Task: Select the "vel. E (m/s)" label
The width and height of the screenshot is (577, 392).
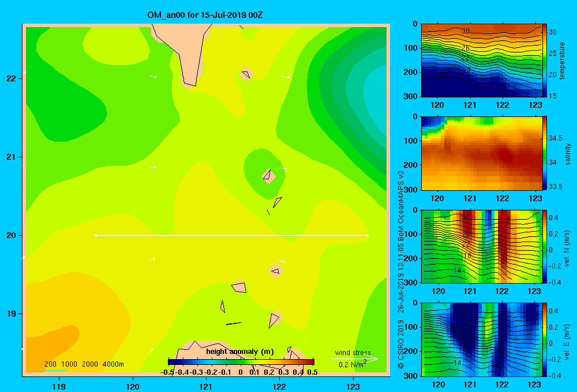Action: click(x=567, y=342)
